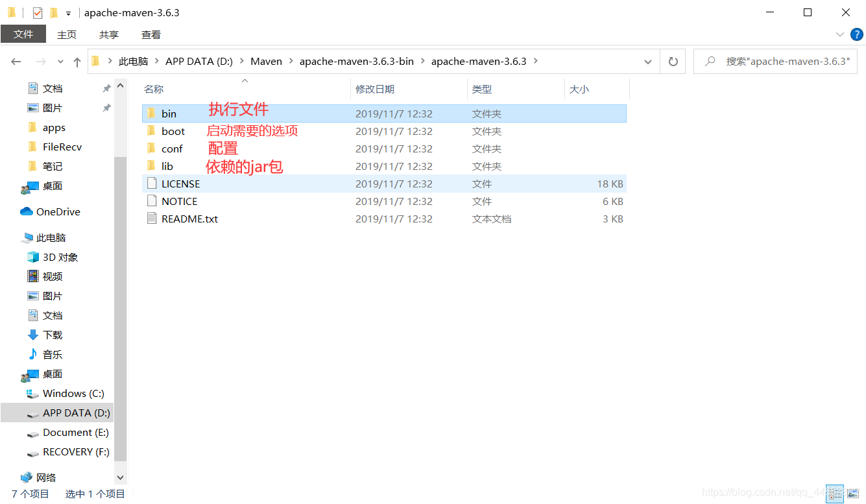Viewport: 866px width, 504px height.
Task: Select the lib folder icon
Action: click(x=151, y=165)
